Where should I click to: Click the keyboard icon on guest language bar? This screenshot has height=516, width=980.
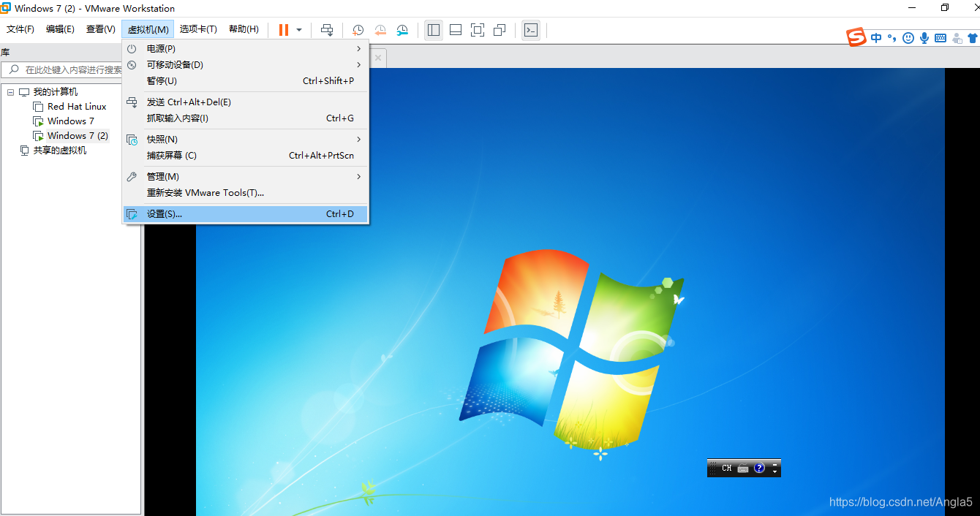[x=743, y=468]
